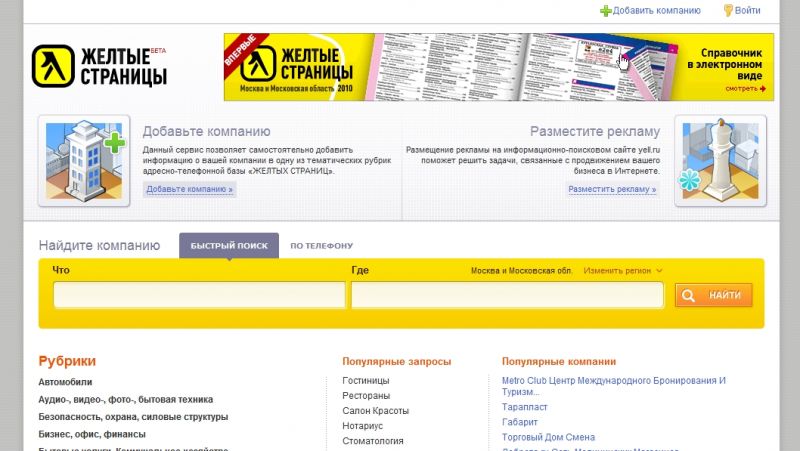
Task: Select the Нотариус popular query
Action: click(x=362, y=426)
